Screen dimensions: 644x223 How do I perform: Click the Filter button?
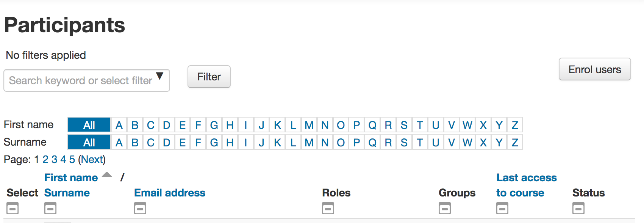pos(209,77)
